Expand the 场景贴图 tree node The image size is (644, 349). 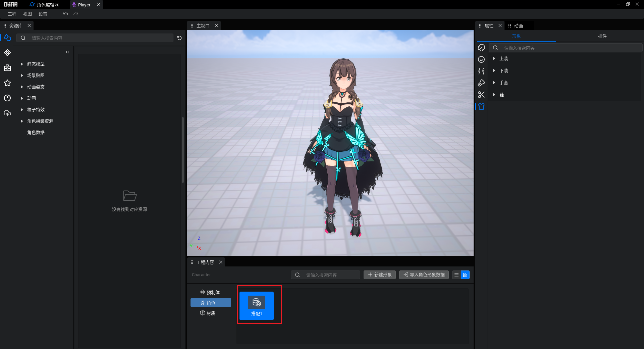click(22, 76)
